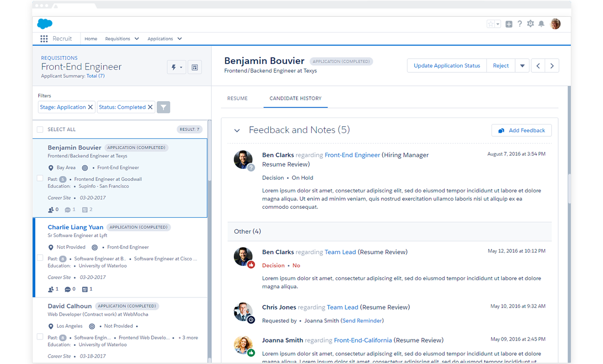Click the Bay Area target requisition icon
This screenshot has height=364, width=603.
[85, 168]
